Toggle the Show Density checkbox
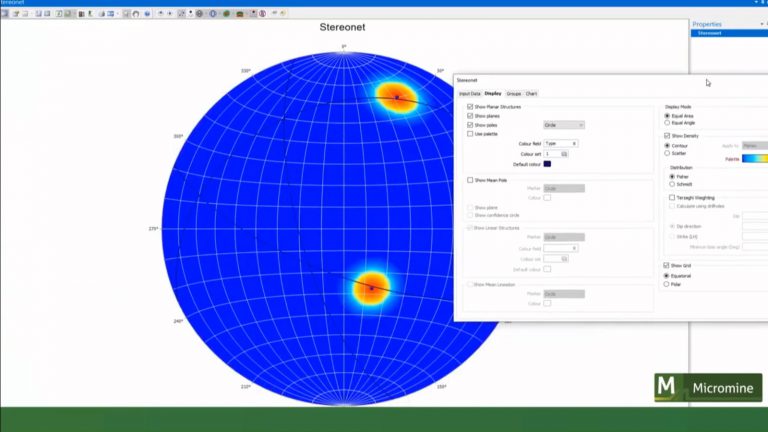This screenshot has height=432, width=768. pyautogui.click(x=667, y=136)
